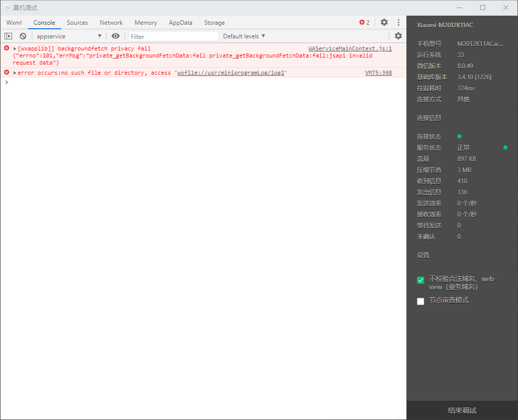Click the 手机型号 value M2012K11ACar...
The image size is (518, 420).
pyautogui.click(x=480, y=43)
